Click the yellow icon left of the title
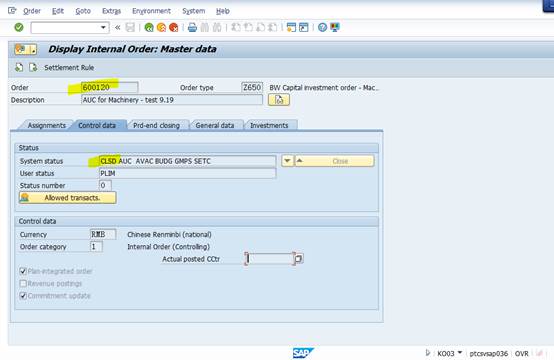 pyautogui.click(x=25, y=49)
